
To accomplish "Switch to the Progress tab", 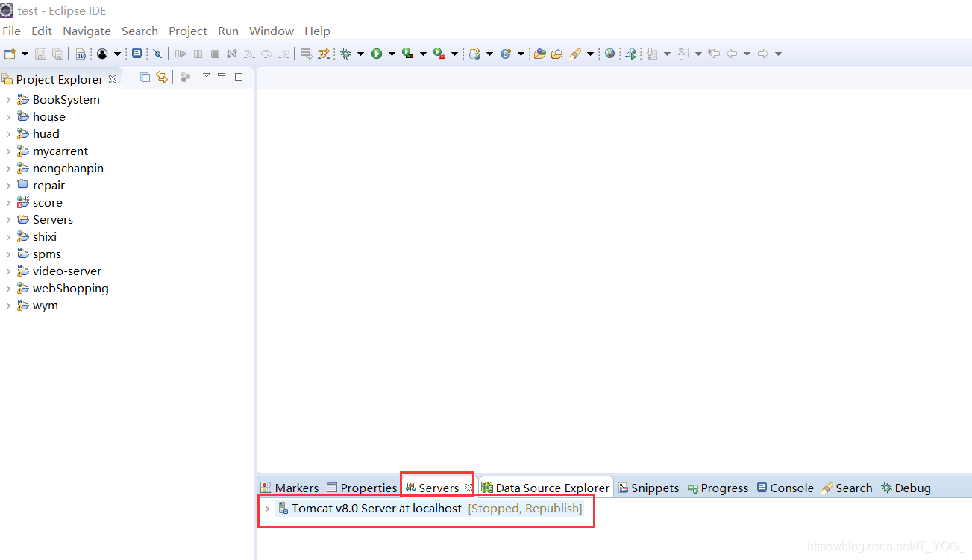I will pyautogui.click(x=718, y=488).
